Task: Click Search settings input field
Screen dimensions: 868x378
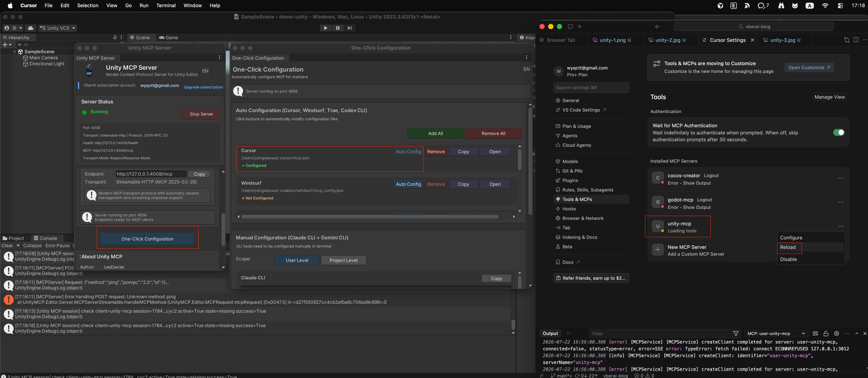Action: click(x=591, y=87)
